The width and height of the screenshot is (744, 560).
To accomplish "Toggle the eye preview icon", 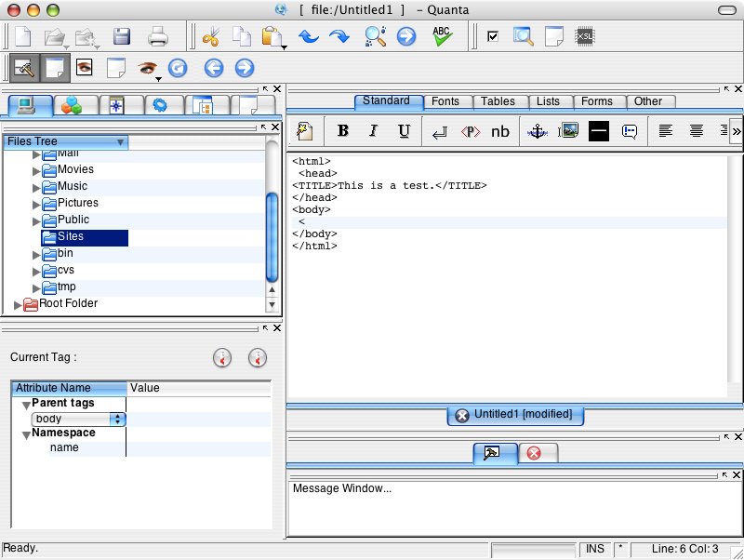I will point(85,67).
